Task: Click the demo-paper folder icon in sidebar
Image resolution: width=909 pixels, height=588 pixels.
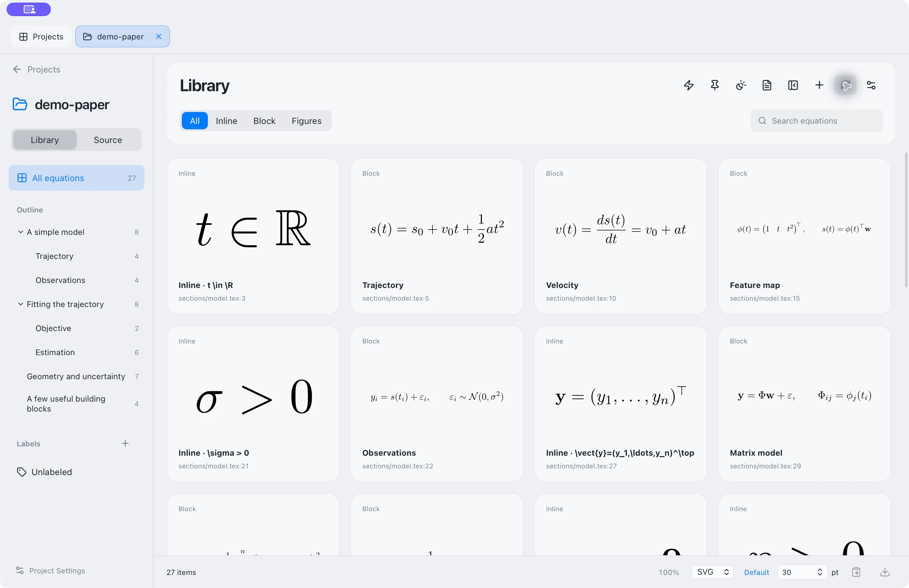Action: (20, 104)
